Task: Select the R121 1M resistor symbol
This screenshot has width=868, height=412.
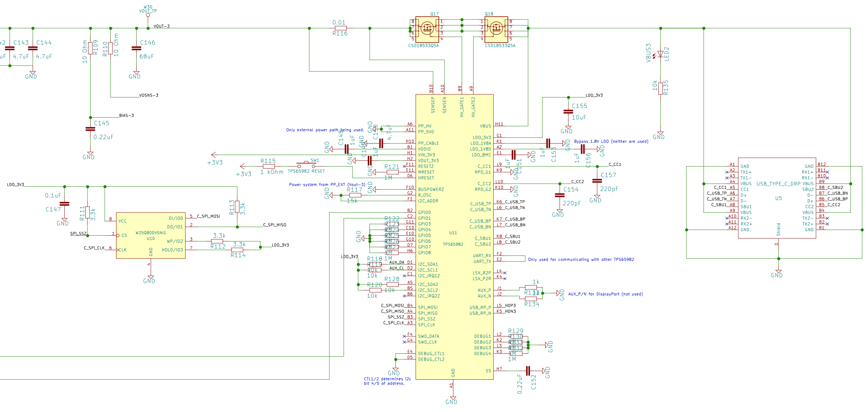Action: [x=392, y=172]
